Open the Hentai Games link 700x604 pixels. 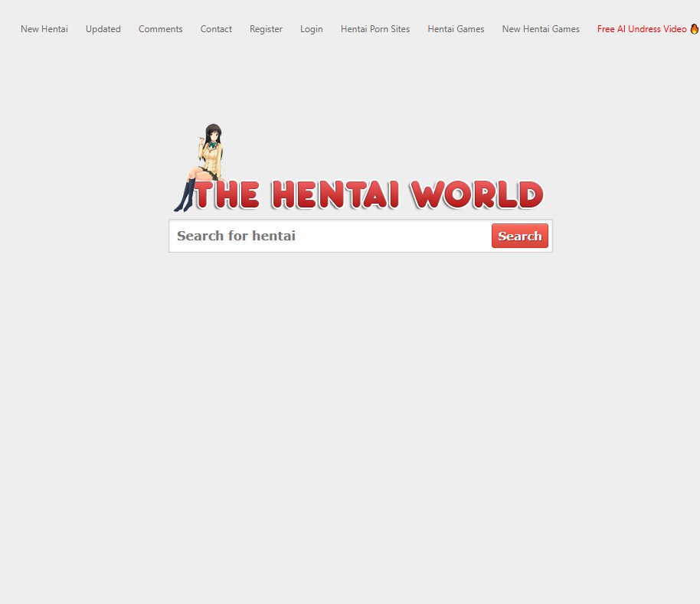[x=456, y=29]
